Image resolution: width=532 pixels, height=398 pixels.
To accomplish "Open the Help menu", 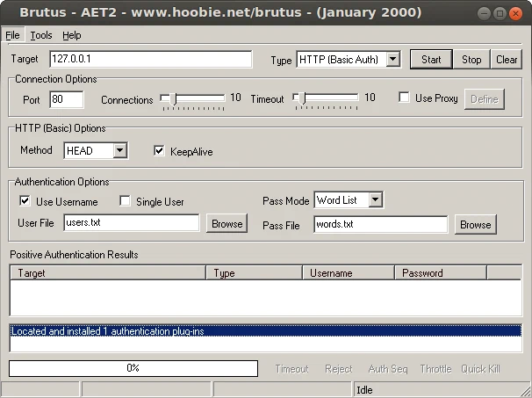I will tap(72, 35).
